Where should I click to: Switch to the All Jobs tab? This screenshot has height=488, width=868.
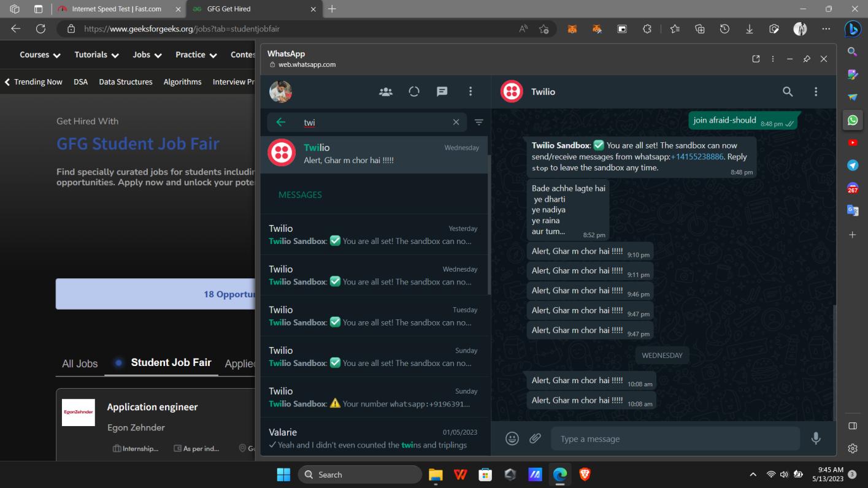80,364
